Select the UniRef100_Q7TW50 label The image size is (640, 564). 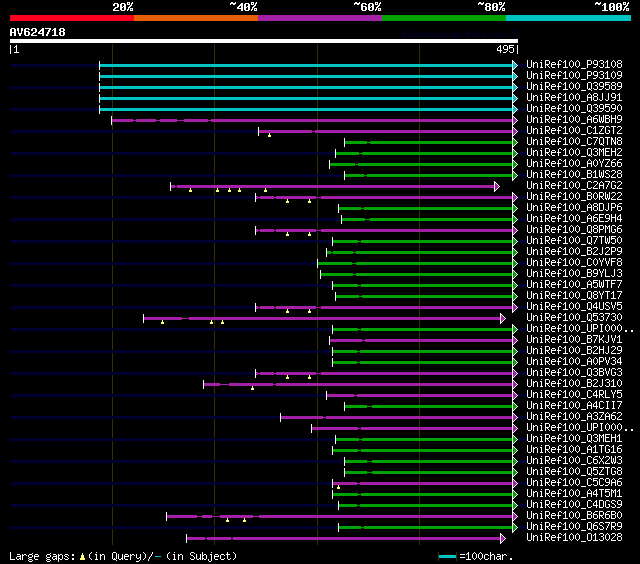pyautogui.click(x=574, y=241)
